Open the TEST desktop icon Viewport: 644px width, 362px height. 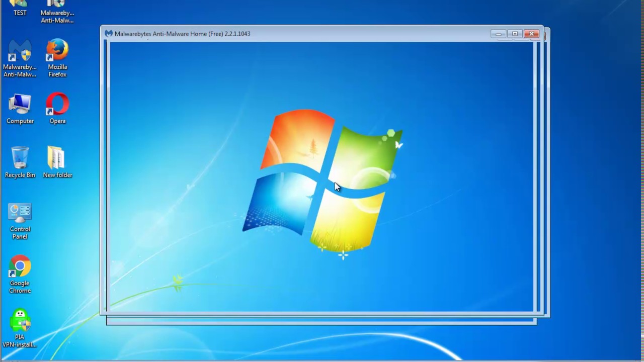20,8
